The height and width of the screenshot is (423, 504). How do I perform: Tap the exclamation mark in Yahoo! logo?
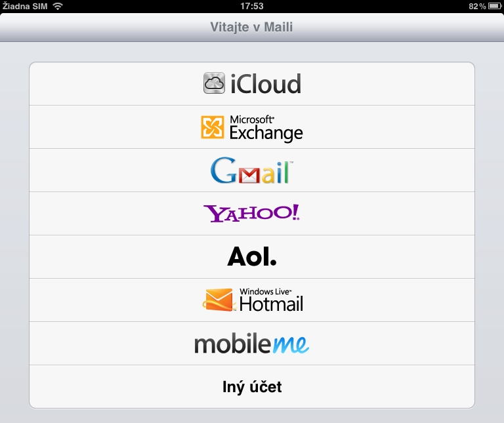click(296, 212)
